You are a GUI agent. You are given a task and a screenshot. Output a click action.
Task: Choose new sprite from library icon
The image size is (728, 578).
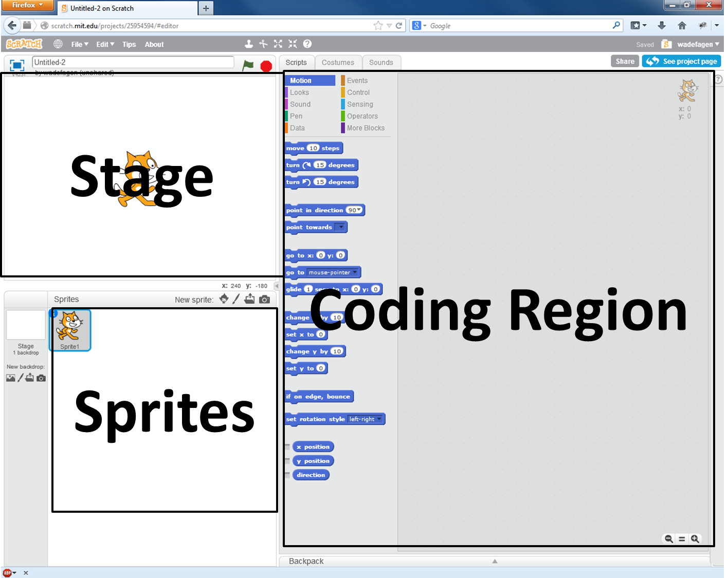[224, 299]
